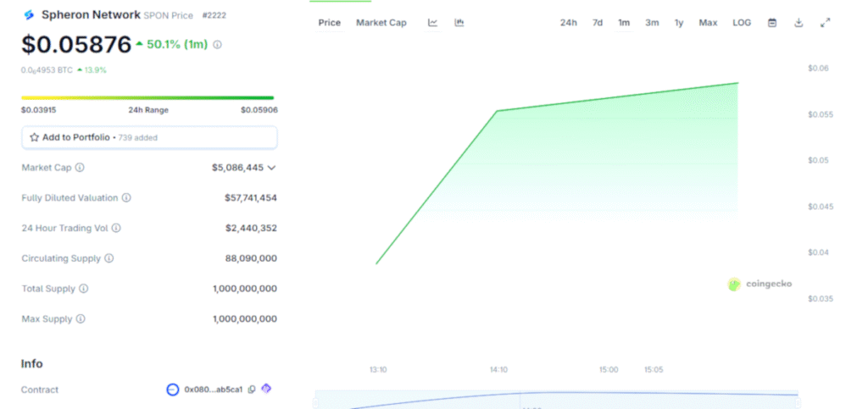Image resolution: width=868 pixels, height=409 pixels.
Task: Click the star icon in Add to Portfolio
Action: [x=34, y=137]
